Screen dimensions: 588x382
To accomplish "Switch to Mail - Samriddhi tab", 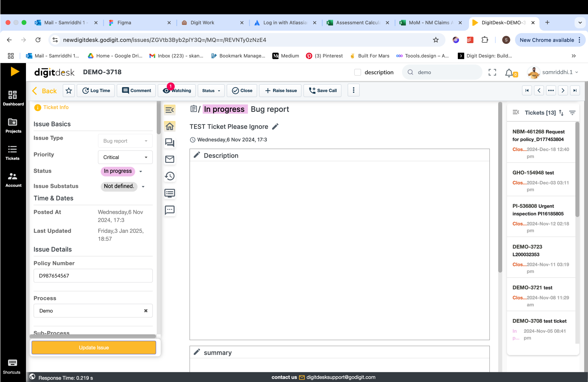I will point(66,22).
